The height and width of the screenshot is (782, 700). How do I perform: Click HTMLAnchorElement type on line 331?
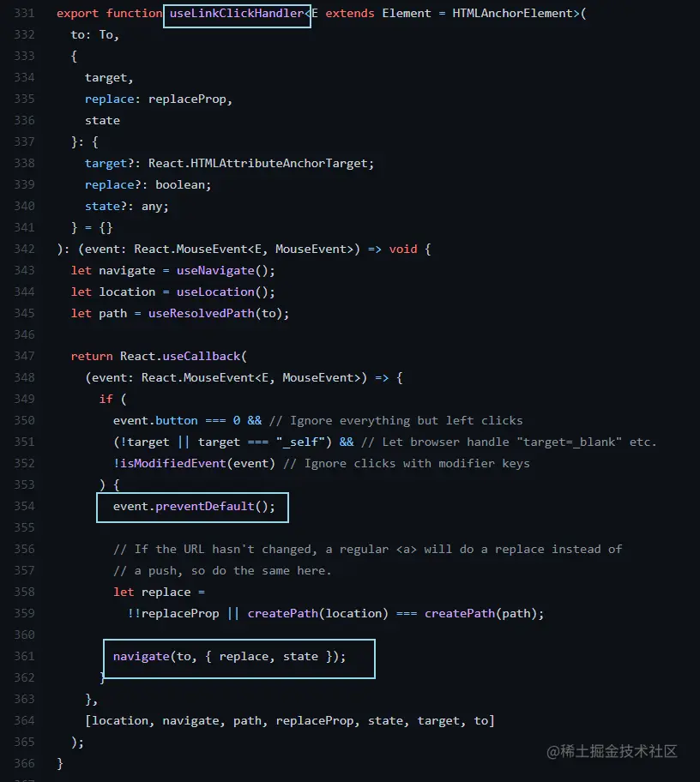(x=512, y=14)
